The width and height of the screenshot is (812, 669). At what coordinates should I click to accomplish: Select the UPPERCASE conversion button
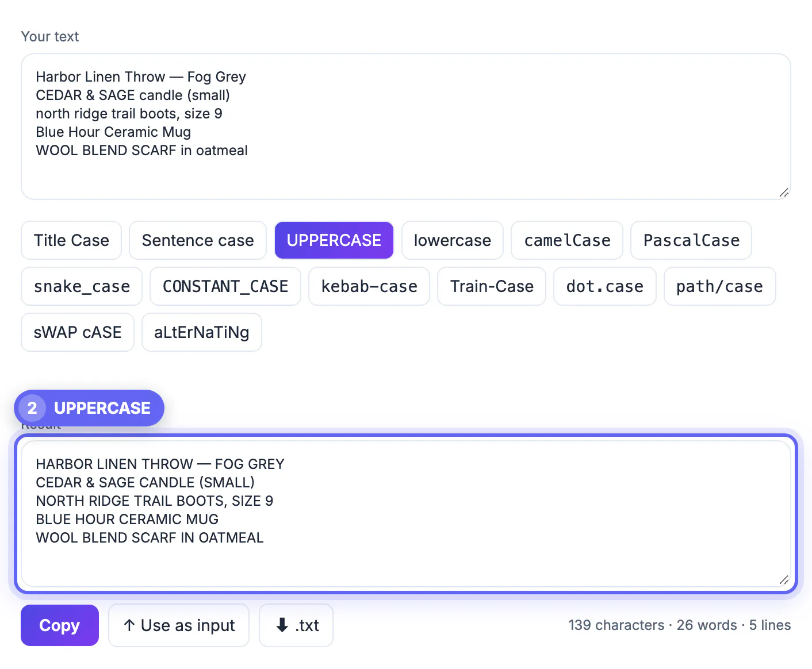tap(334, 240)
